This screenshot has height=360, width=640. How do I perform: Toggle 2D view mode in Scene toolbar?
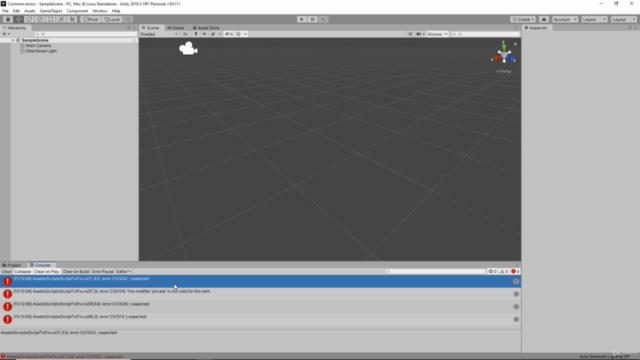(x=185, y=34)
